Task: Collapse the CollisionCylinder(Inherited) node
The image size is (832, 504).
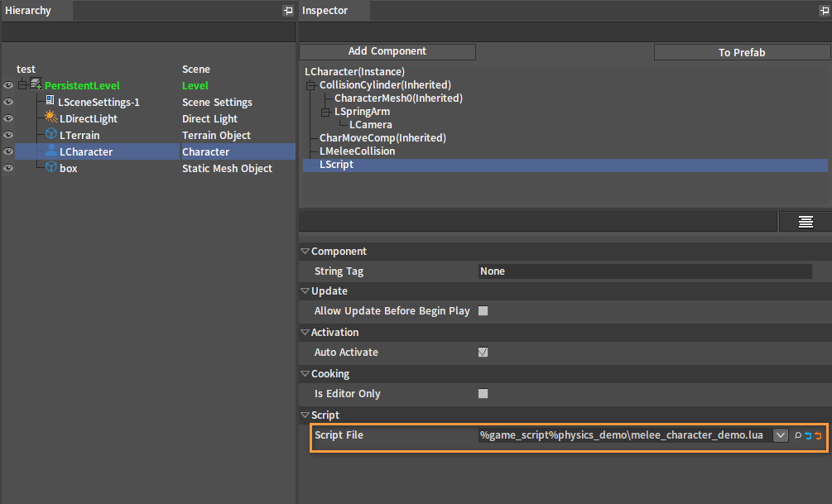Action: [x=311, y=85]
